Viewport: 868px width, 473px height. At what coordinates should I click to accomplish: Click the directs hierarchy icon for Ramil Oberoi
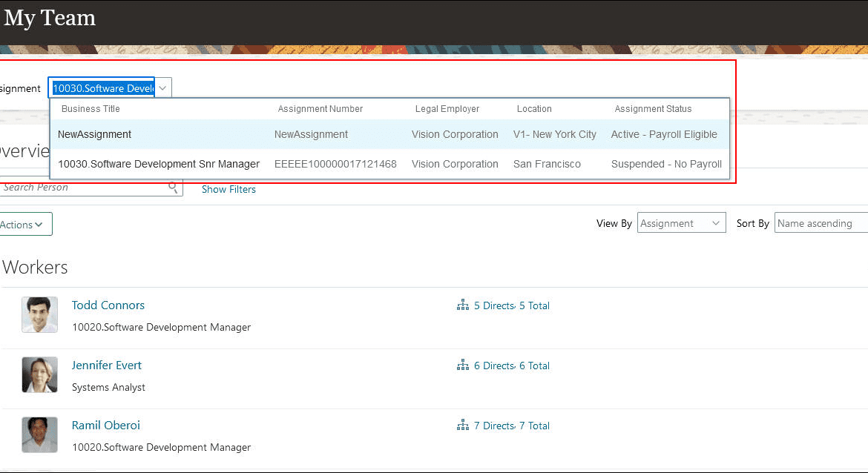tap(462, 425)
